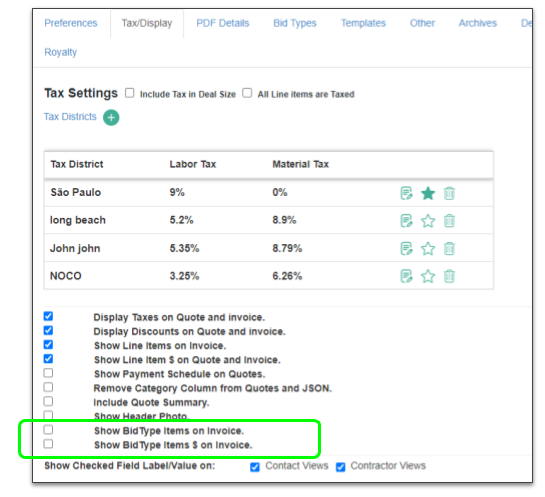
Task: Add a new tax district with plus icon
Action: point(111,117)
